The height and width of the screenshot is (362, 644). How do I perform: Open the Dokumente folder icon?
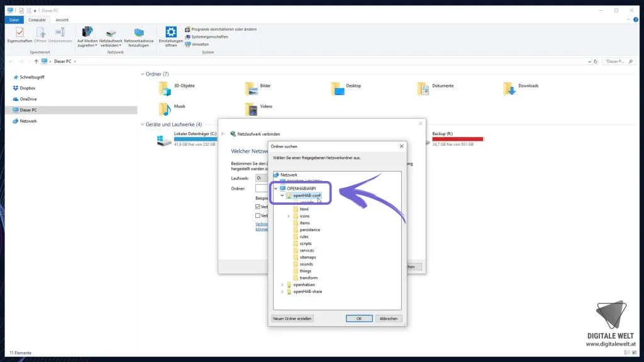(423, 88)
